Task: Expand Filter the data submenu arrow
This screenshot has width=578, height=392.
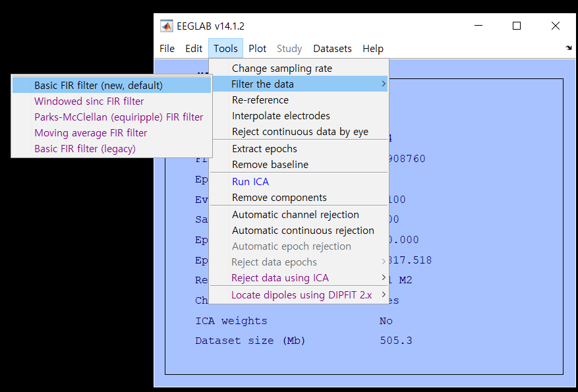Action: pyautogui.click(x=384, y=84)
